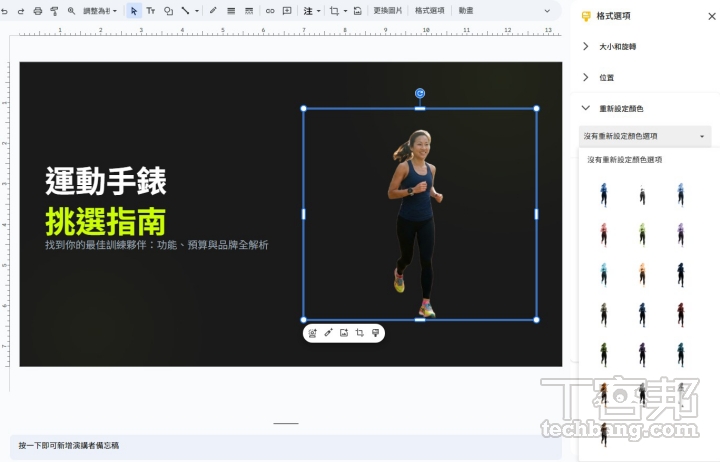The image size is (720, 462).
Task: Click the zoom magnifier icon
Action: point(71,11)
